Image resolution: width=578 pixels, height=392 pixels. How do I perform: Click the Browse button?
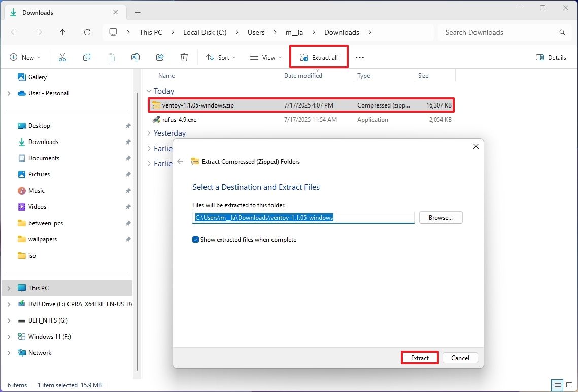pos(440,218)
